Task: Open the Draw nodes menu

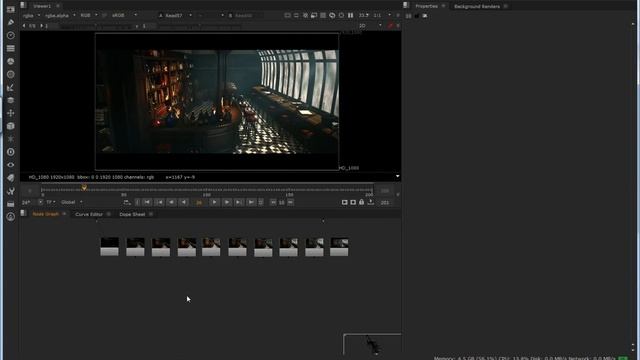Action: (11, 22)
